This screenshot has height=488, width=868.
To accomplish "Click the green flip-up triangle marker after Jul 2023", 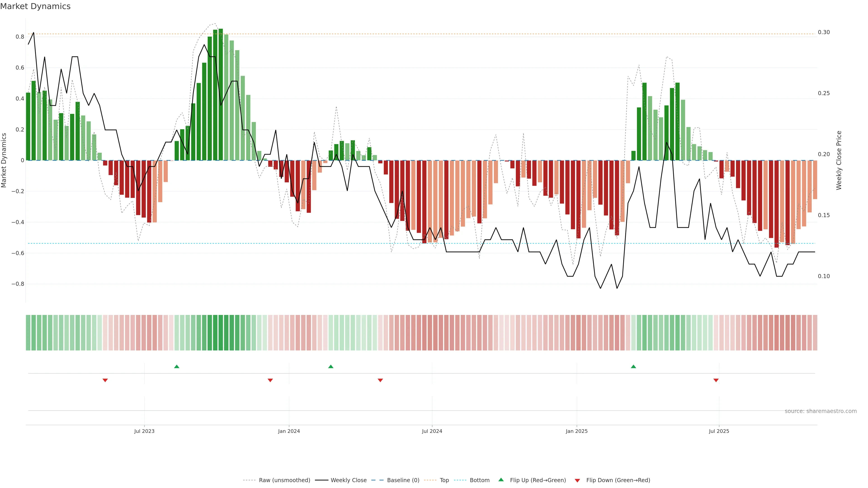I will coord(177,366).
